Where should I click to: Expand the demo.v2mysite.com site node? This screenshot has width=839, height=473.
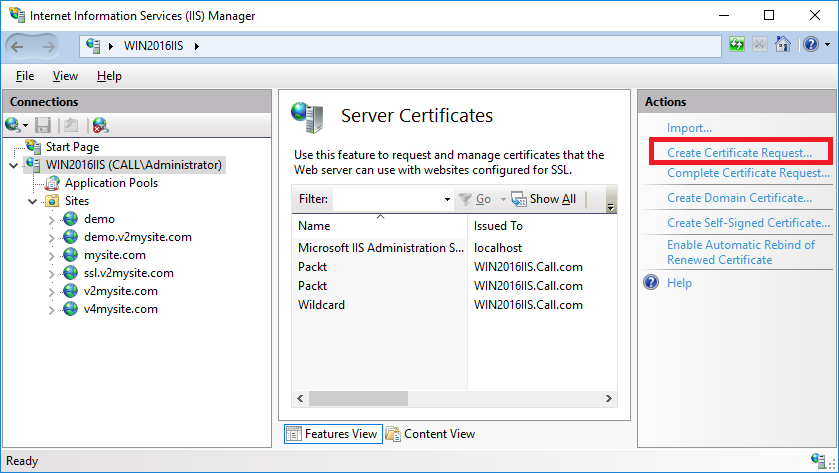pyautogui.click(x=51, y=238)
